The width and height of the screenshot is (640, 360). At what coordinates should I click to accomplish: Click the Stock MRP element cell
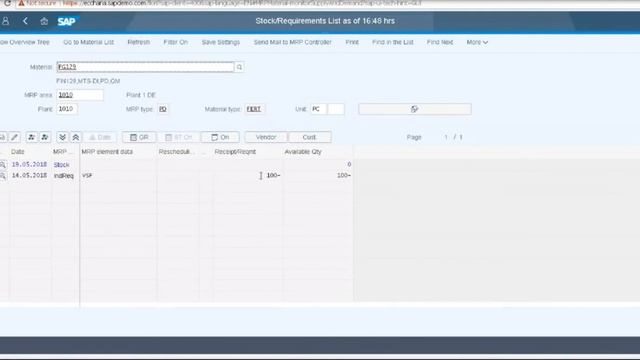62,165
